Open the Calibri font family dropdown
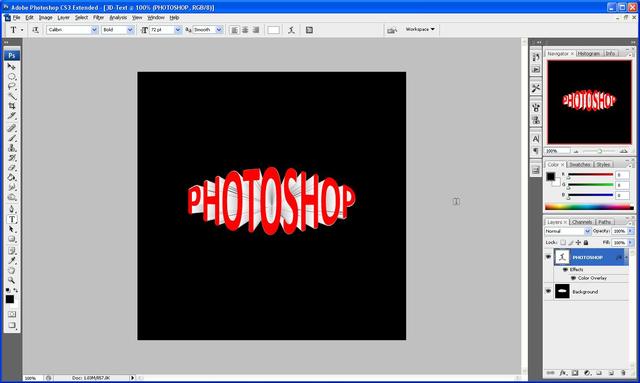The height and width of the screenshot is (383, 640). pyautogui.click(x=94, y=30)
